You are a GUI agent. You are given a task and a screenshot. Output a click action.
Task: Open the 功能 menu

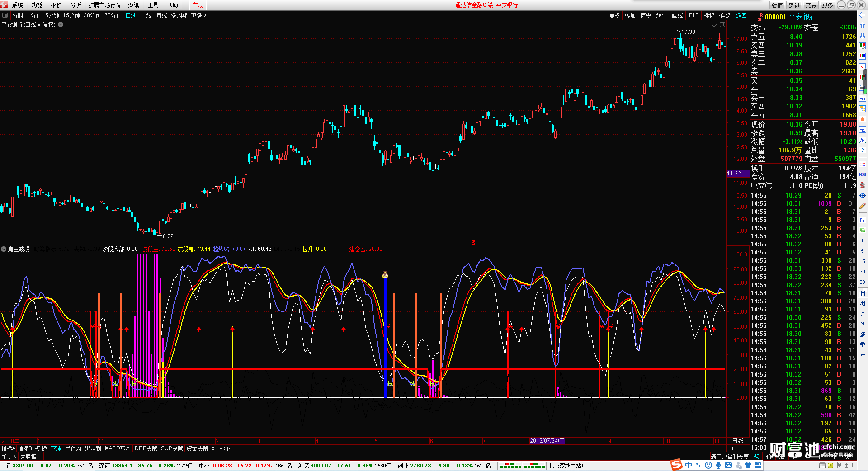(x=37, y=5)
